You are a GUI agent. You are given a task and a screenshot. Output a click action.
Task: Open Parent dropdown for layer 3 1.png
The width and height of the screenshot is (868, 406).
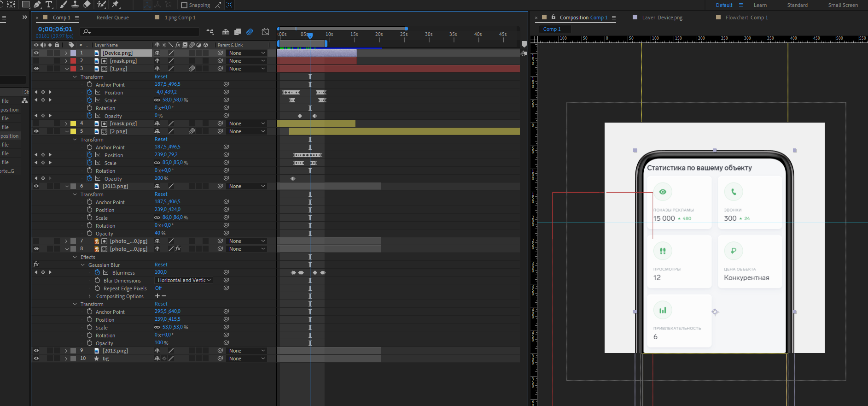[247, 69]
